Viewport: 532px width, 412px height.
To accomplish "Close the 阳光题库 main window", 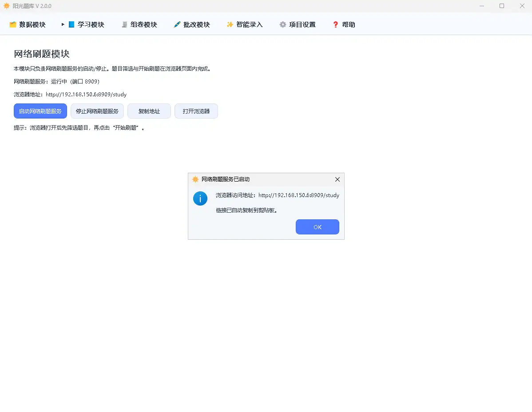I will pos(522,6).
